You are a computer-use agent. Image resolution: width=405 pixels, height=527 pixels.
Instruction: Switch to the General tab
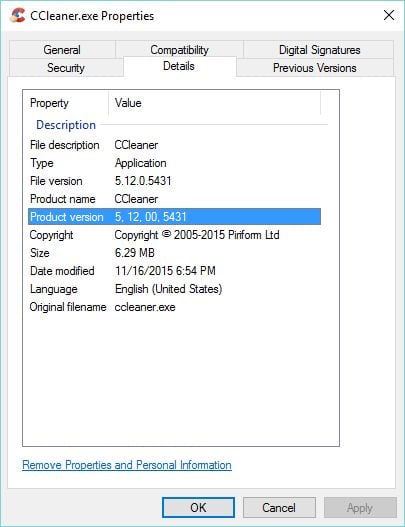click(x=62, y=50)
